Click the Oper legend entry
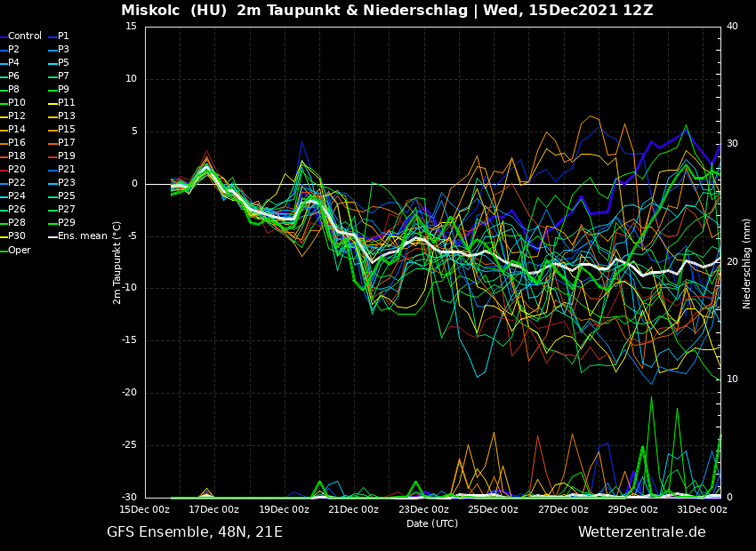The image size is (756, 551). pos(20,250)
